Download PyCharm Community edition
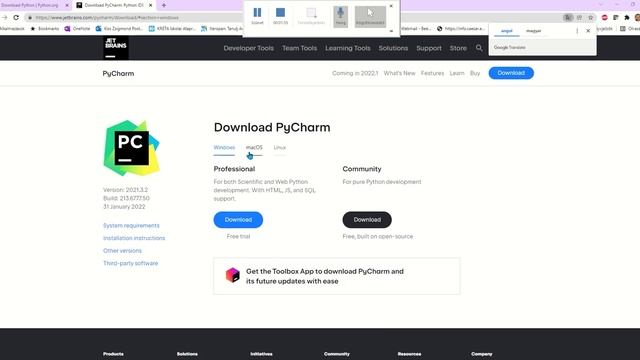The height and width of the screenshot is (360, 640). click(367, 220)
